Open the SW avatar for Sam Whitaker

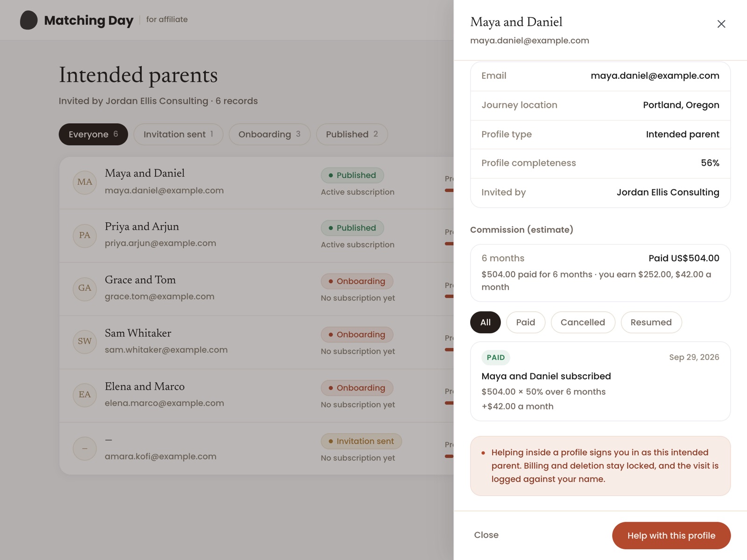tap(85, 342)
